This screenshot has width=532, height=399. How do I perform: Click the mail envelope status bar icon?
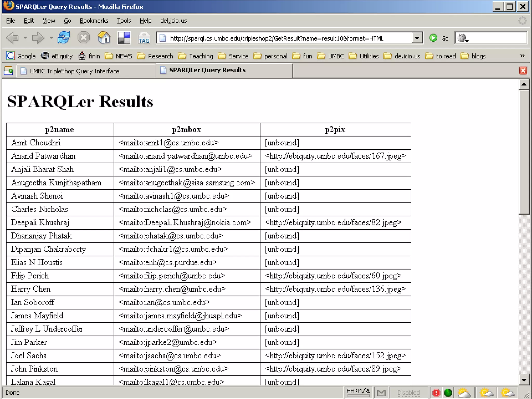(x=381, y=393)
